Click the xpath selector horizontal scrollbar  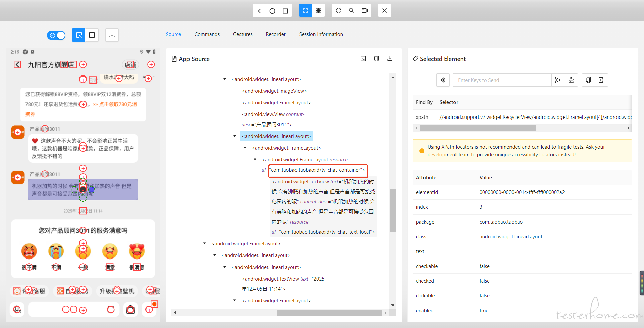[x=477, y=128]
